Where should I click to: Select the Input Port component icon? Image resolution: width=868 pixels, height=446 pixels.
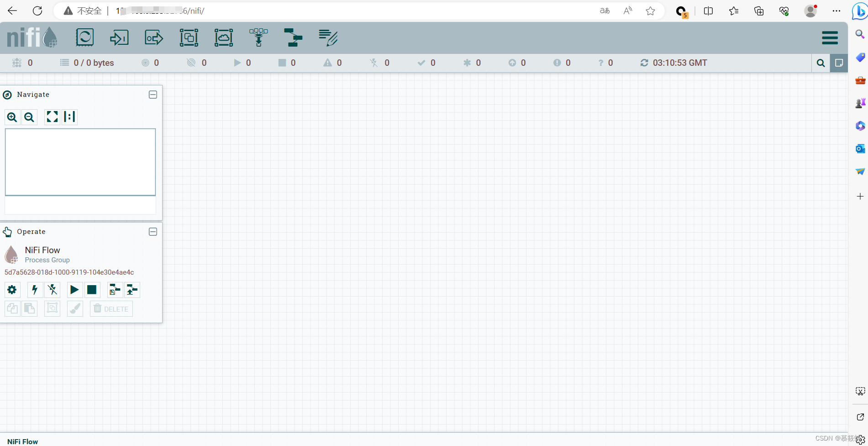coord(119,37)
